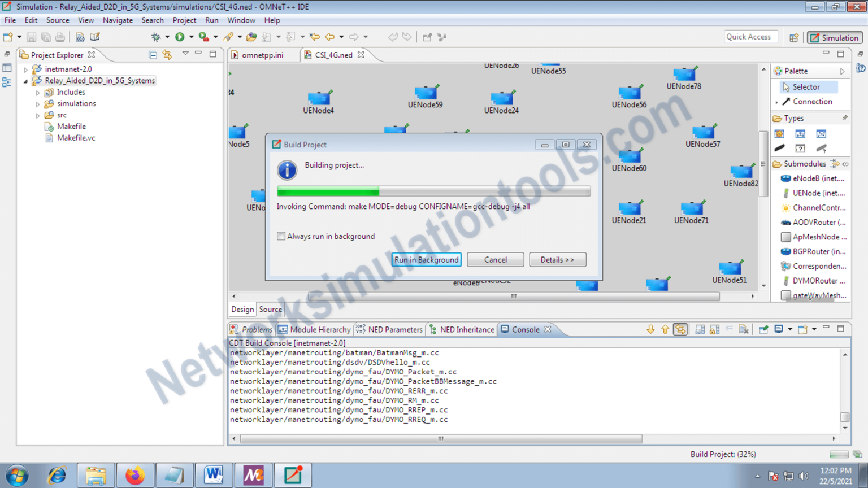The image size is (868, 488).
Task: Select the Simple Module type in Palette
Action: 779,134
